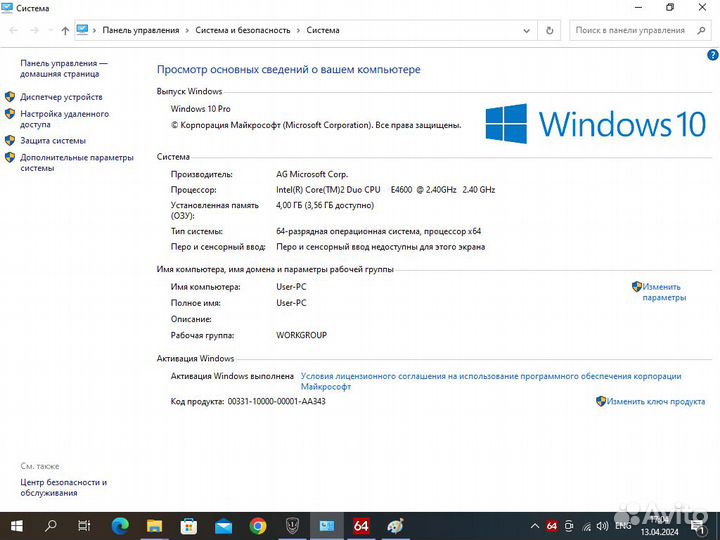Click the Windows 10 logo image
Screen dimensions: 720x540
pos(596,124)
